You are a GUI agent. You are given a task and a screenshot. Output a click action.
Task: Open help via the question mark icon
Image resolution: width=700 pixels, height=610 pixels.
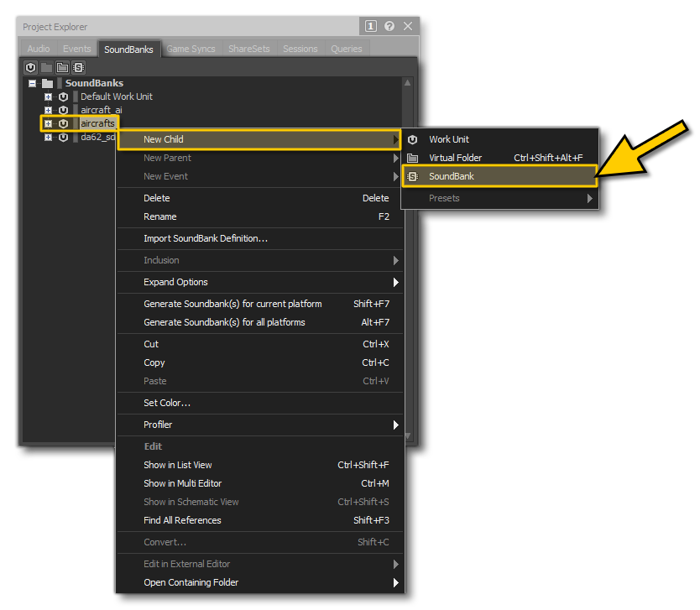tap(389, 26)
